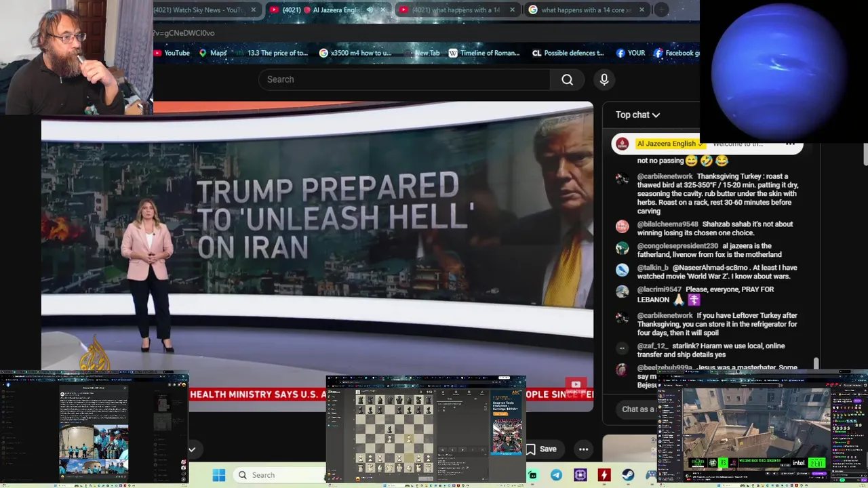Open the New Tab bookmark
Image resolution: width=868 pixels, height=488 pixels.
click(421, 53)
